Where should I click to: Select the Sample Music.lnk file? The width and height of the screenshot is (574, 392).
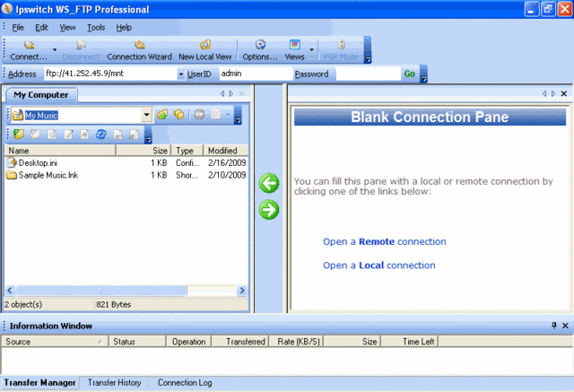48,175
